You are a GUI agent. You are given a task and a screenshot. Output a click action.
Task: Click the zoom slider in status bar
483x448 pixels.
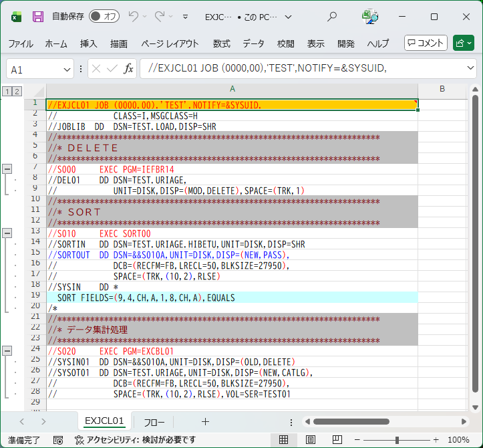point(397,440)
